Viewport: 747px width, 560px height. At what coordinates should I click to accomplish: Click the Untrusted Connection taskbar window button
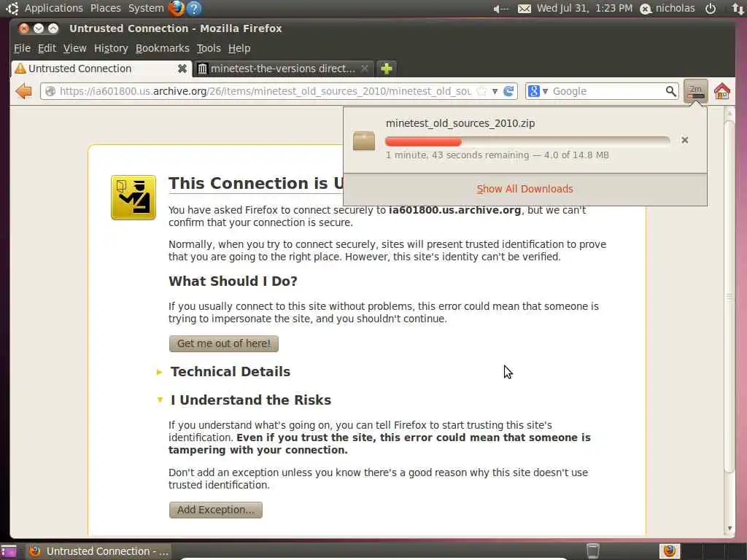[98, 551]
